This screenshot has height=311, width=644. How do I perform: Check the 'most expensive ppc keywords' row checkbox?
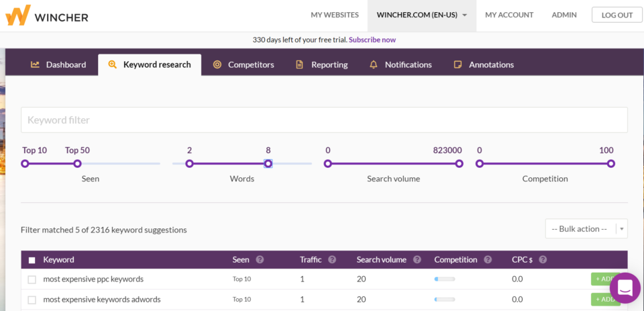[32, 279]
